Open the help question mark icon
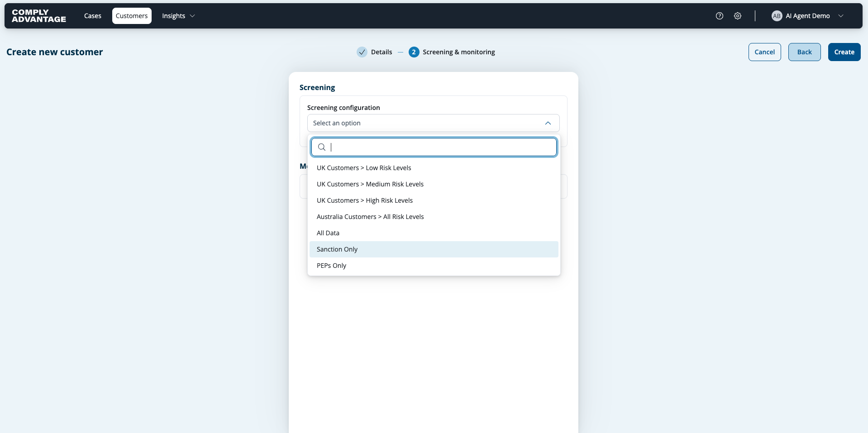The image size is (868, 433). (x=720, y=16)
